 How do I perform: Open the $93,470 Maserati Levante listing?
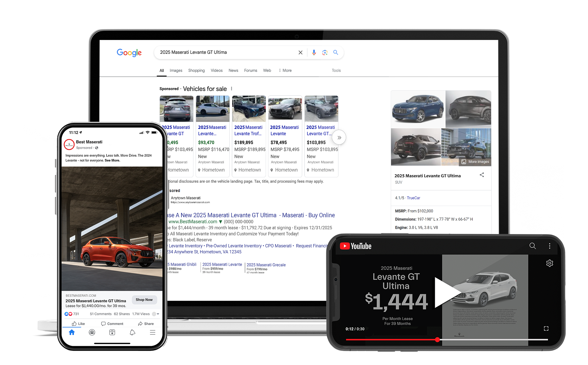tap(213, 136)
